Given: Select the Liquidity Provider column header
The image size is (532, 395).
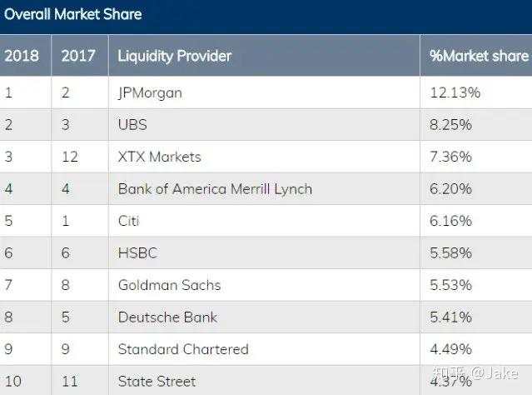Looking at the screenshot, I should (x=175, y=56).
